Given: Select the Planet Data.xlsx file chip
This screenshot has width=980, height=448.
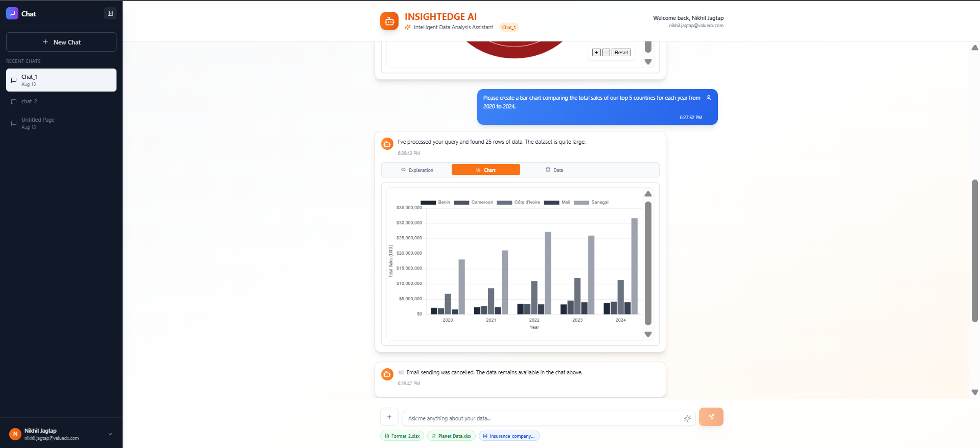Looking at the screenshot, I should tap(451, 436).
